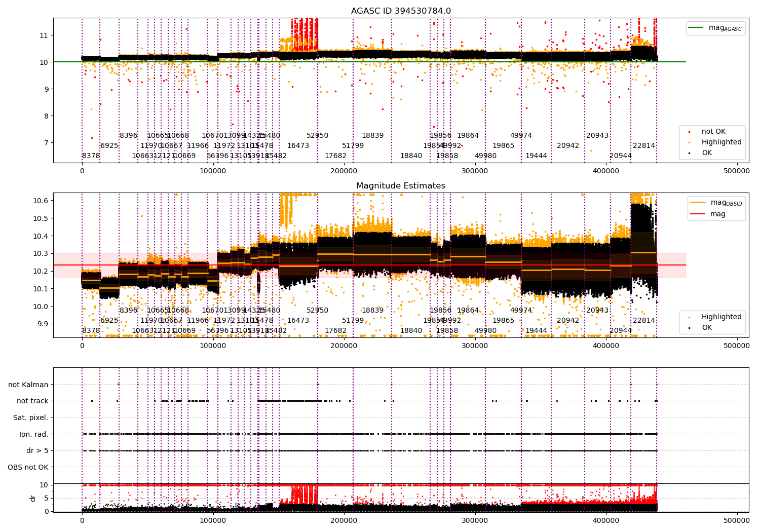Image resolution: width=760 pixels, height=532 pixels.
Task: Click OBSID label '52950' in top plot
Action: tap(318, 136)
